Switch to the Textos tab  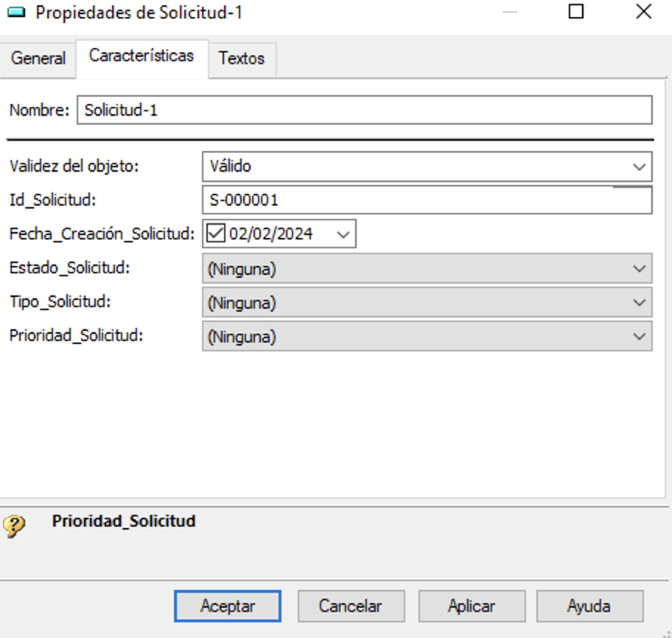242,59
